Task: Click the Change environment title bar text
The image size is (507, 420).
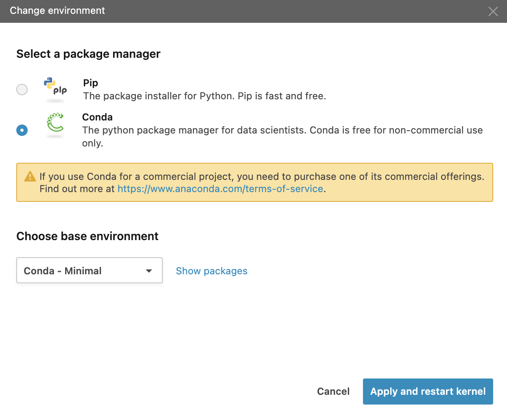Action: click(57, 11)
